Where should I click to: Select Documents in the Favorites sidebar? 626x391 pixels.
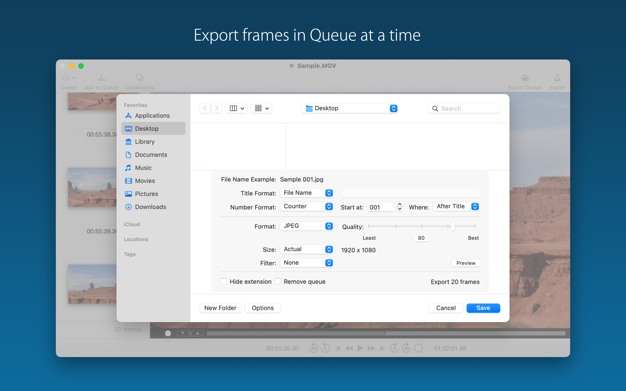[151, 155]
